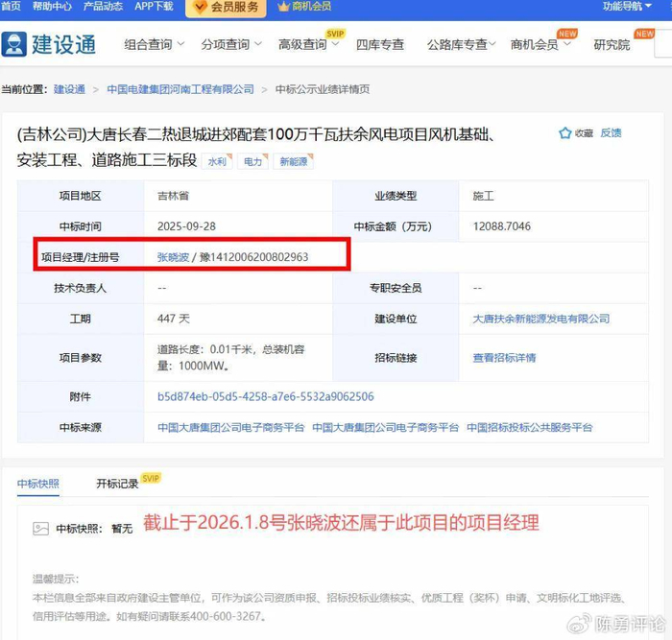Open the 四库专查 menu item
The image size is (672, 640).
[x=380, y=44]
